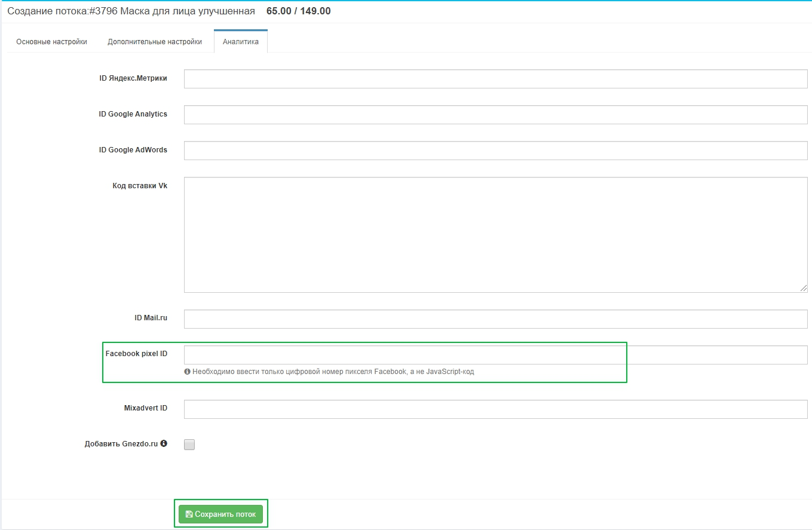Click the ID Mail.ru label
Screen dimensions: 812x530
tap(151, 318)
